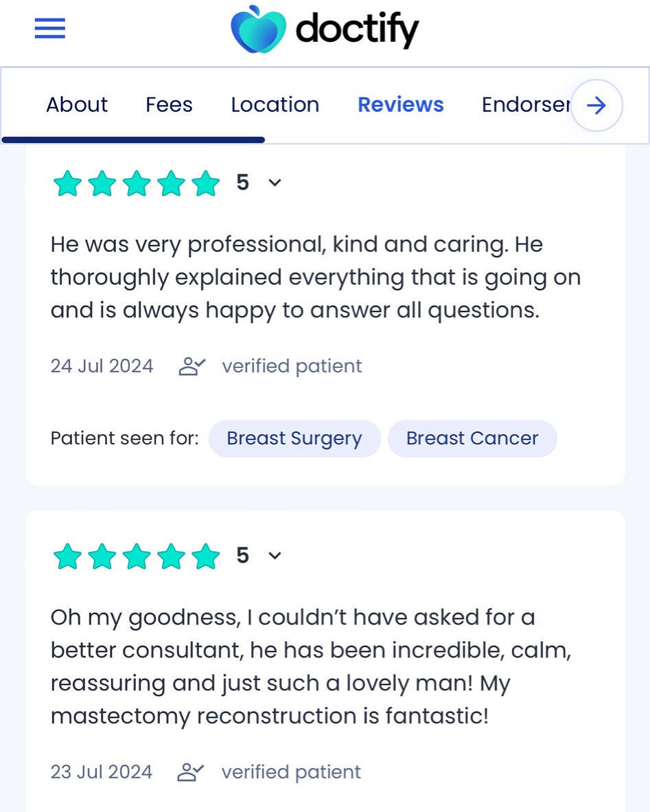Image resolution: width=650 pixels, height=812 pixels.
Task: Expand rating breakdown on second review
Action: click(275, 555)
